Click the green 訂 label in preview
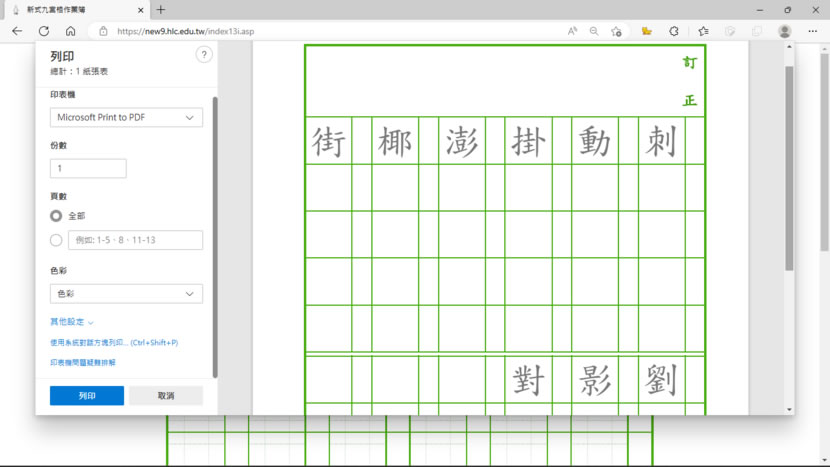Image resolution: width=830 pixels, height=467 pixels. 690,63
